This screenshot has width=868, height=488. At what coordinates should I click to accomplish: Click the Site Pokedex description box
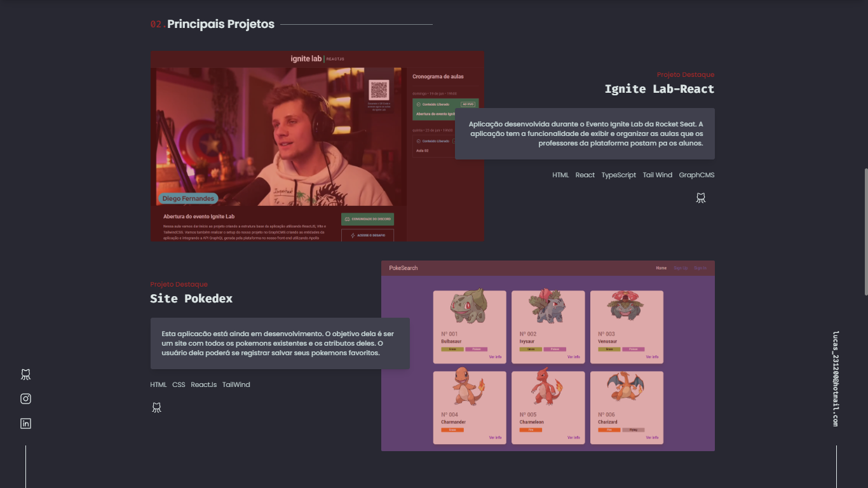280,343
